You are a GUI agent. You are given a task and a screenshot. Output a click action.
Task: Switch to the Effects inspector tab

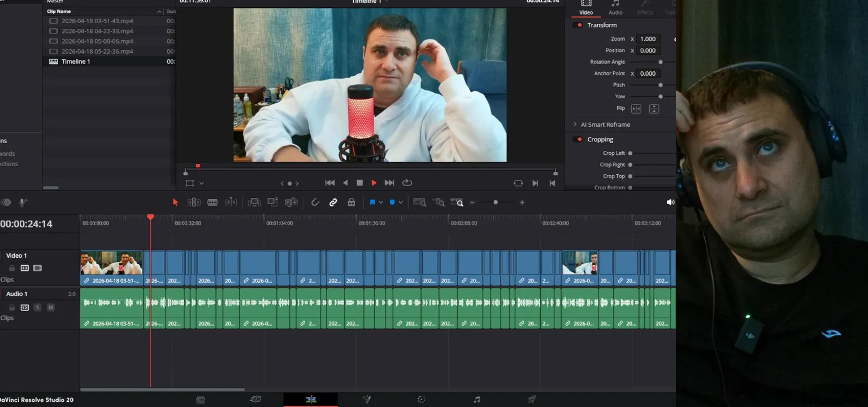click(x=645, y=8)
